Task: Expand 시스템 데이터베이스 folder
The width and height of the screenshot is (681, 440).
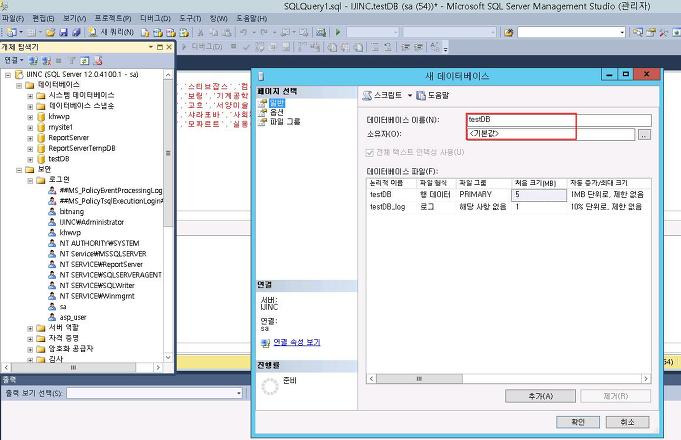Action: [30, 96]
